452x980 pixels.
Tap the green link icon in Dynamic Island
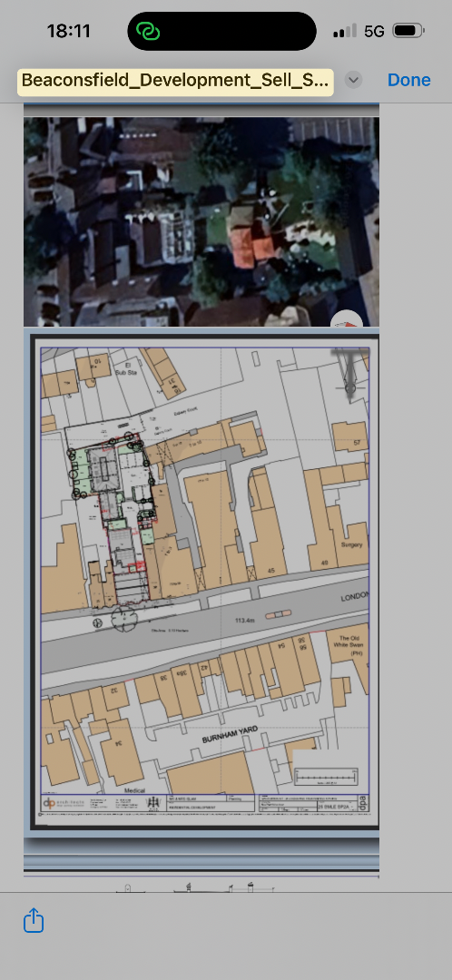point(149,31)
